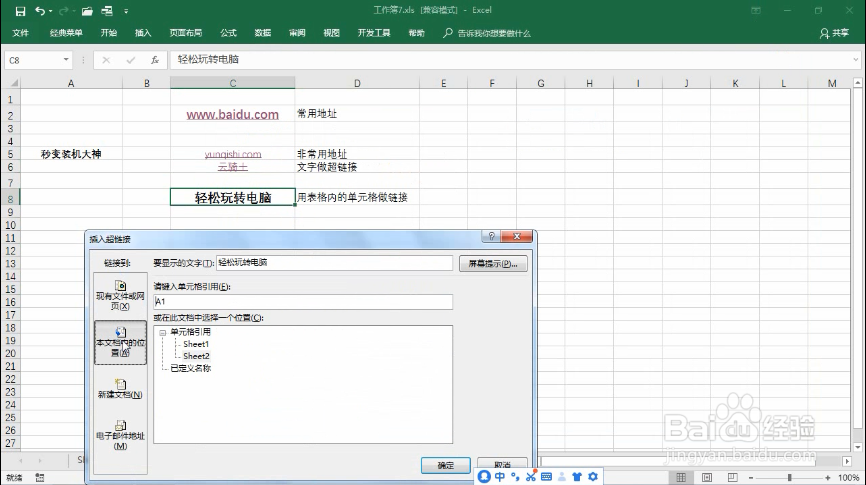
Task: Choose 现有文件或网页 link option
Action: [120, 296]
